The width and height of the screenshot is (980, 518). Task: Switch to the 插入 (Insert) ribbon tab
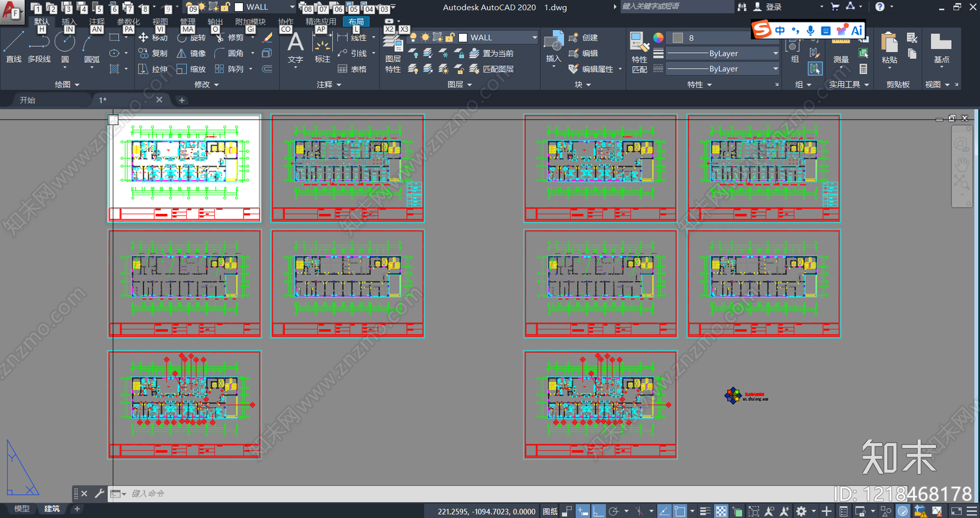[69, 21]
